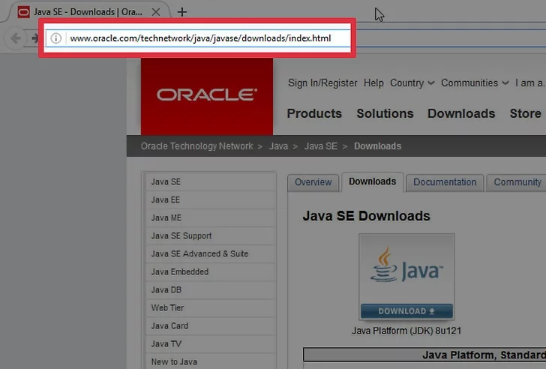Click the site info icon in address bar
Screen dimensions: 546x369
56,38
